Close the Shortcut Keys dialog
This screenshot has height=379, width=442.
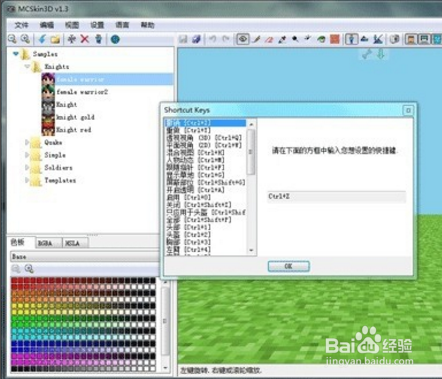(408, 110)
